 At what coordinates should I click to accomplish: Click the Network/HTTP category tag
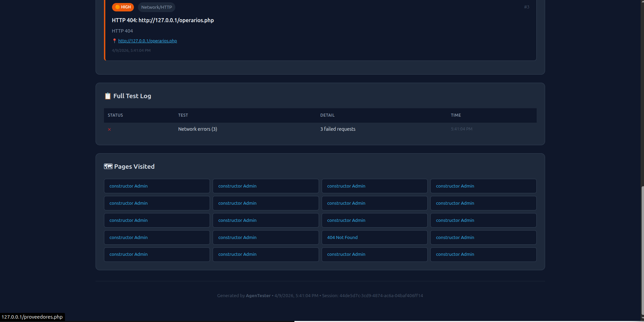tap(156, 7)
